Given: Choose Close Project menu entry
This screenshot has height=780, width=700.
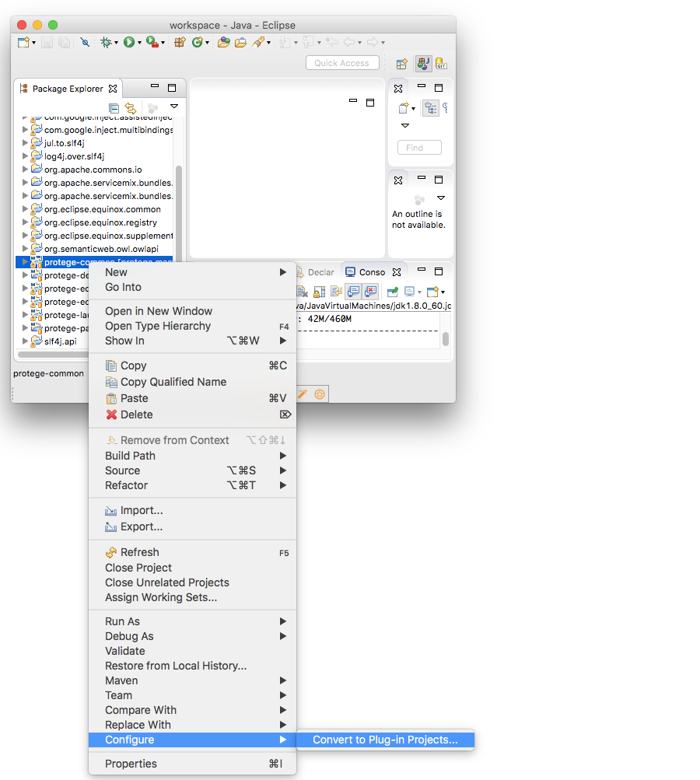Looking at the screenshot, I should pos(192,568).
